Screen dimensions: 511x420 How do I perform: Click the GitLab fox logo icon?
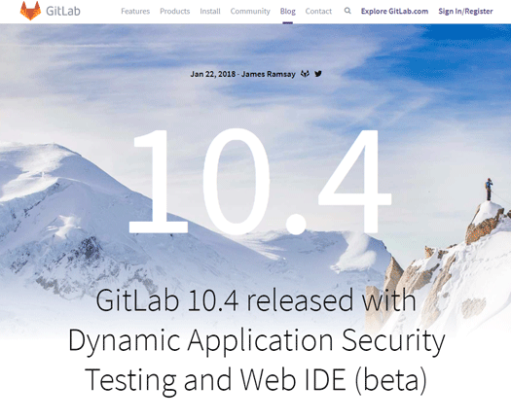point(30,11)
